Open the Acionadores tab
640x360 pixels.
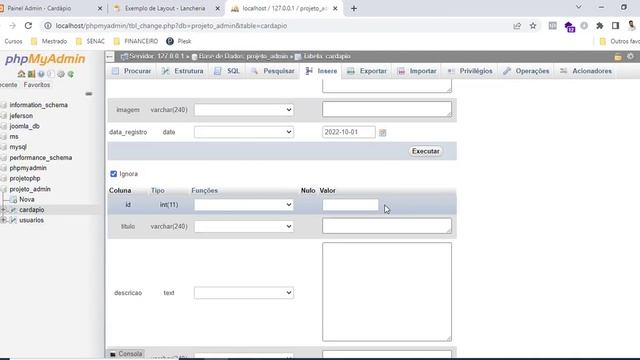pos(586,71)
